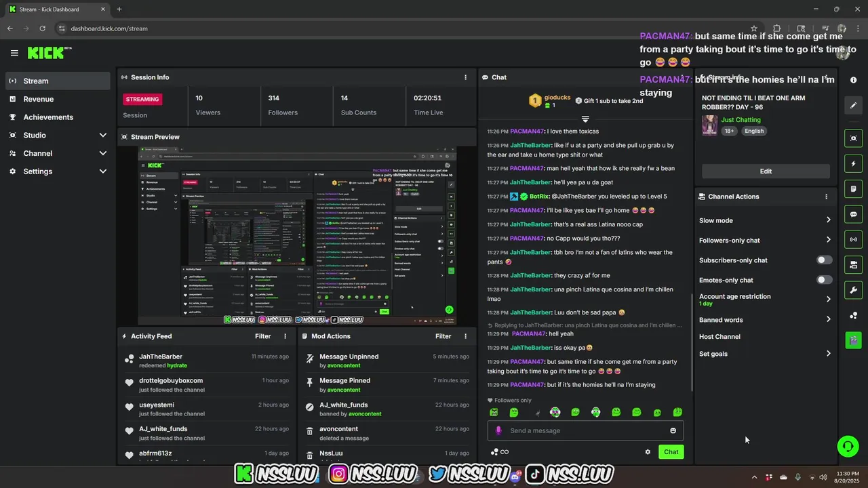
Task: Select the AJ_white_funds banned mod action
Action: pyautogui.click(x=387, y=409)
